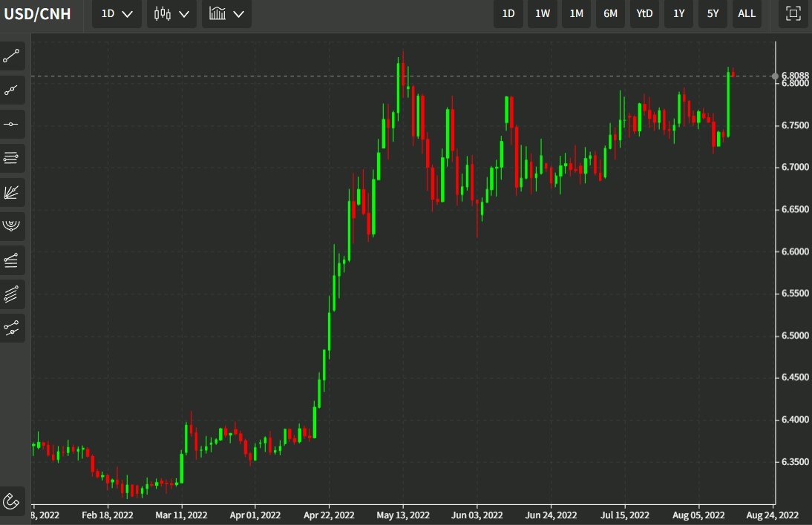
Task: Click the 6.7500 price axis label
Action: coord(795,125)
